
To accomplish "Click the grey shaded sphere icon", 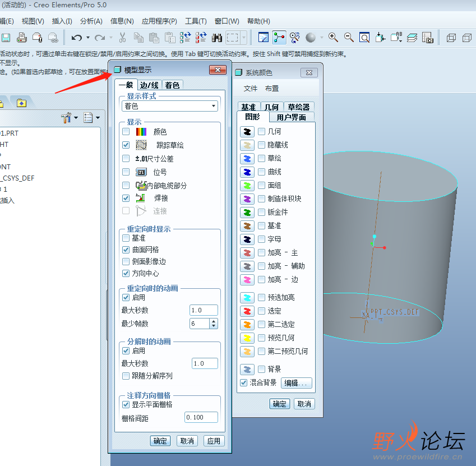I will pos(311,38).
